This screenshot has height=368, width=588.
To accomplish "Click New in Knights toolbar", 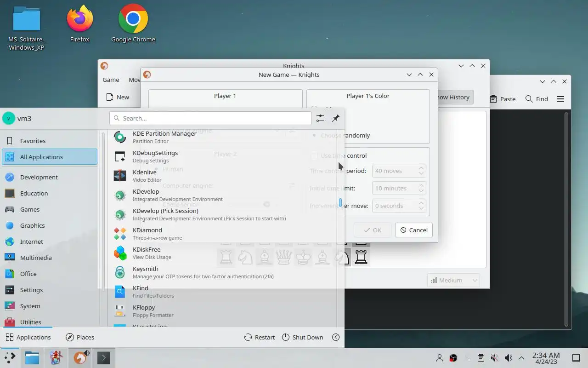I will 118,97.
